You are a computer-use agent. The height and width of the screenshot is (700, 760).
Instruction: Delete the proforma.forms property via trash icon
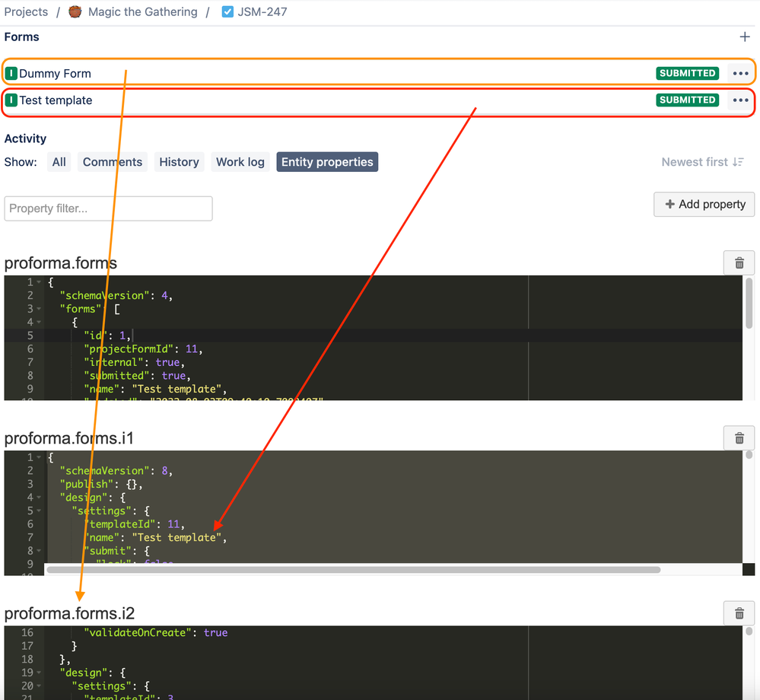(739, 262)
